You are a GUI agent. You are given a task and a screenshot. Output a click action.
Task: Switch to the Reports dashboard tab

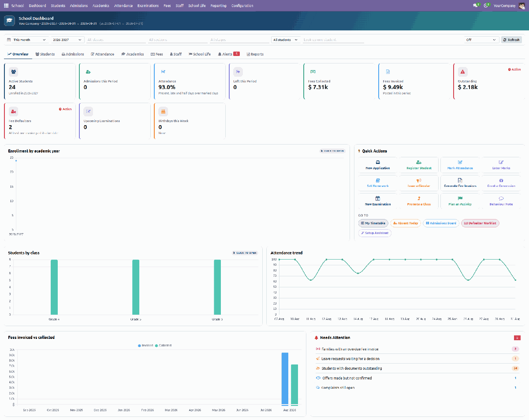pos(255,54)
